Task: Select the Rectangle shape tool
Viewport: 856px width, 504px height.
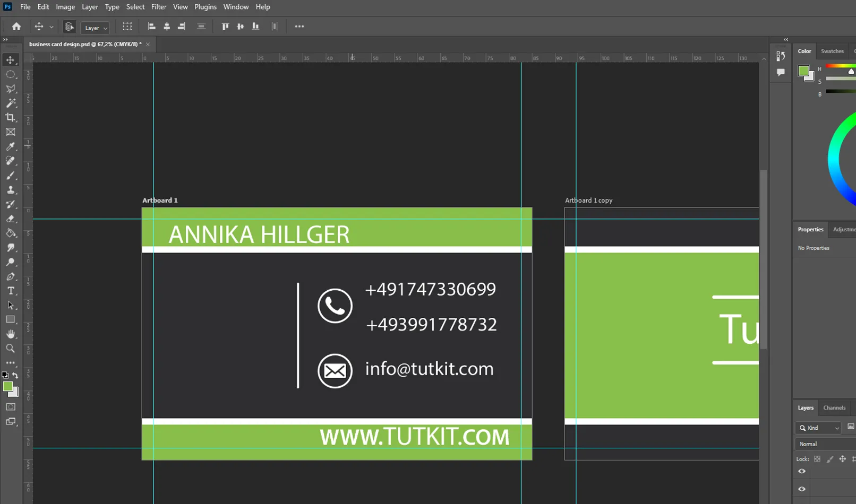Action: 11,319
